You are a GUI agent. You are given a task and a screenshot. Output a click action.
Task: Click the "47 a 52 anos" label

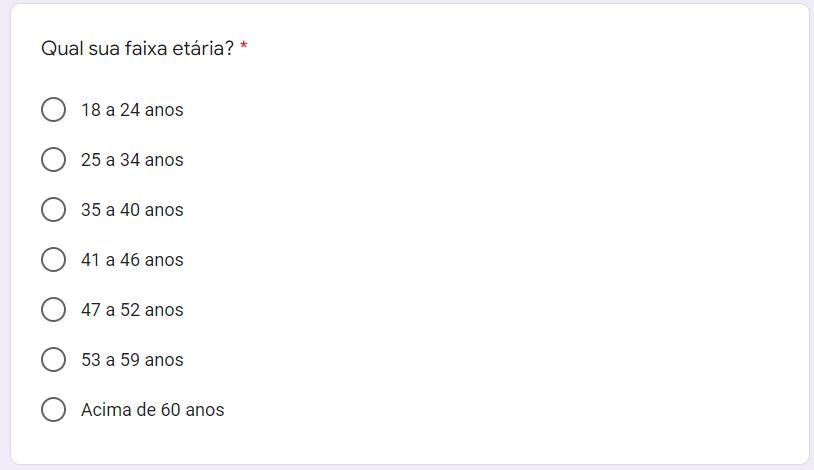[132, 310]
